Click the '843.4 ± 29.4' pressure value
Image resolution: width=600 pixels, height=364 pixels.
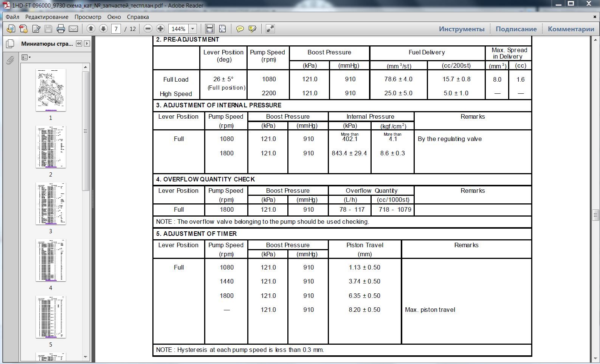tap(349, 153)
